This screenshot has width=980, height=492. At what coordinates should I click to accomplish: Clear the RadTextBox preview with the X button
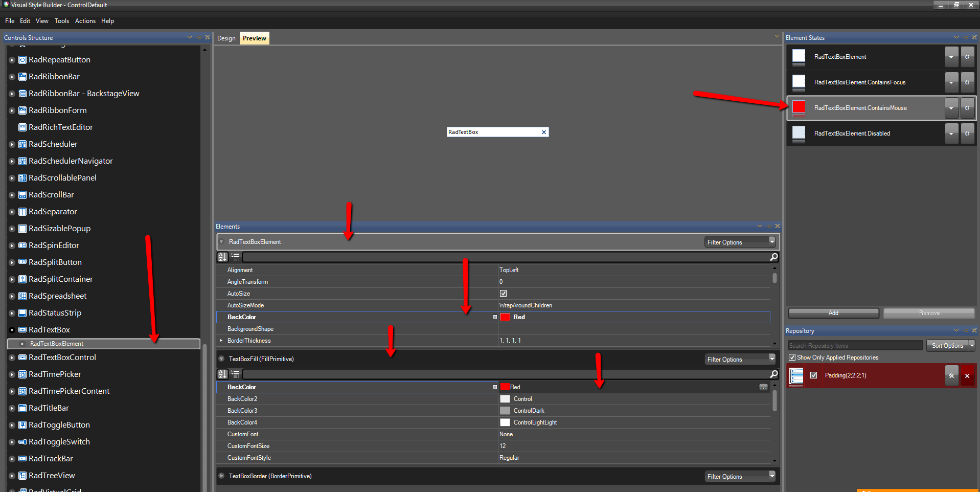click(x=544, y=132)
